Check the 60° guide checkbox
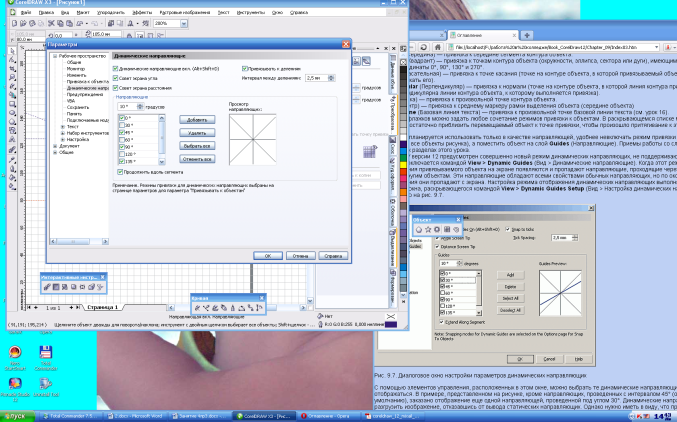 click(122, 140)
